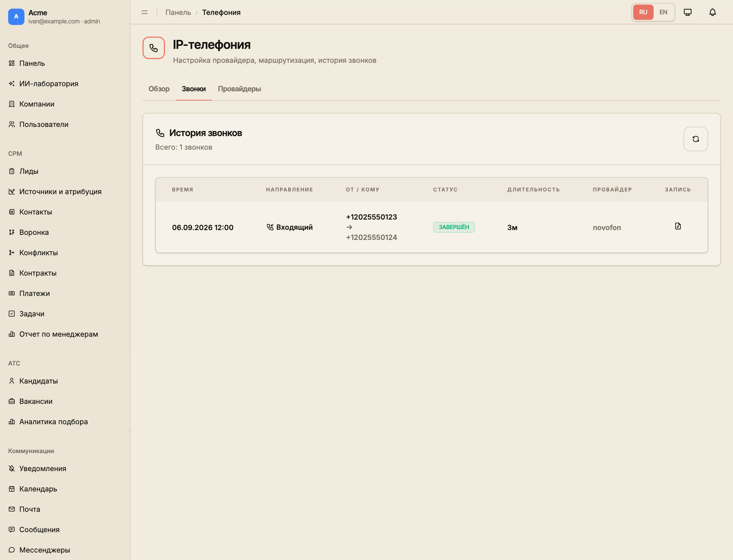
Task: Open Конфликты page
Action: coord(65,253)
